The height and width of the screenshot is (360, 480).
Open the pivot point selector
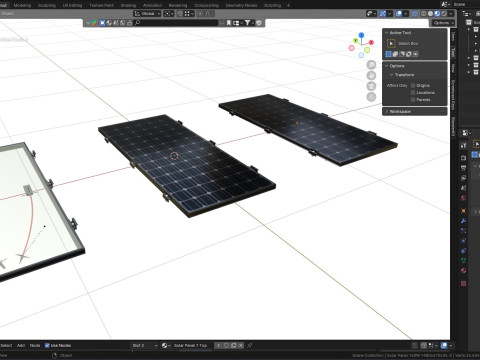click(169, 14)
